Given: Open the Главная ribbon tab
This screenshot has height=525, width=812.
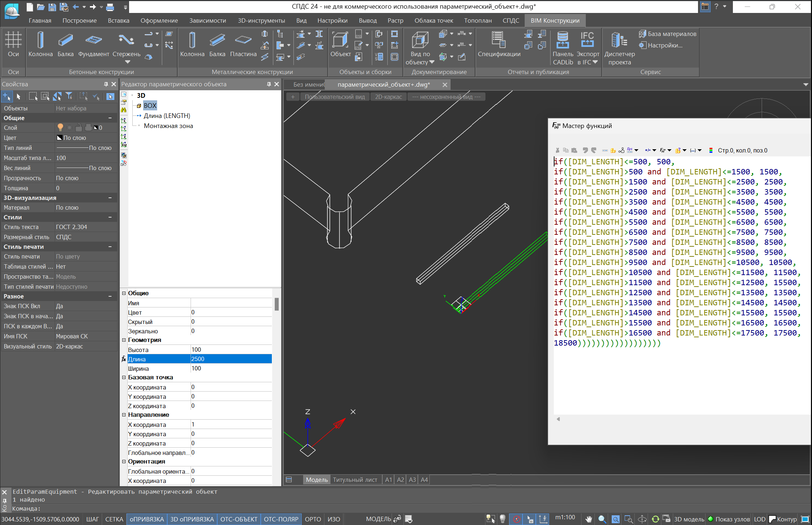Looking at the screenshot, I should pyautogui.click(x=40, y=20).
